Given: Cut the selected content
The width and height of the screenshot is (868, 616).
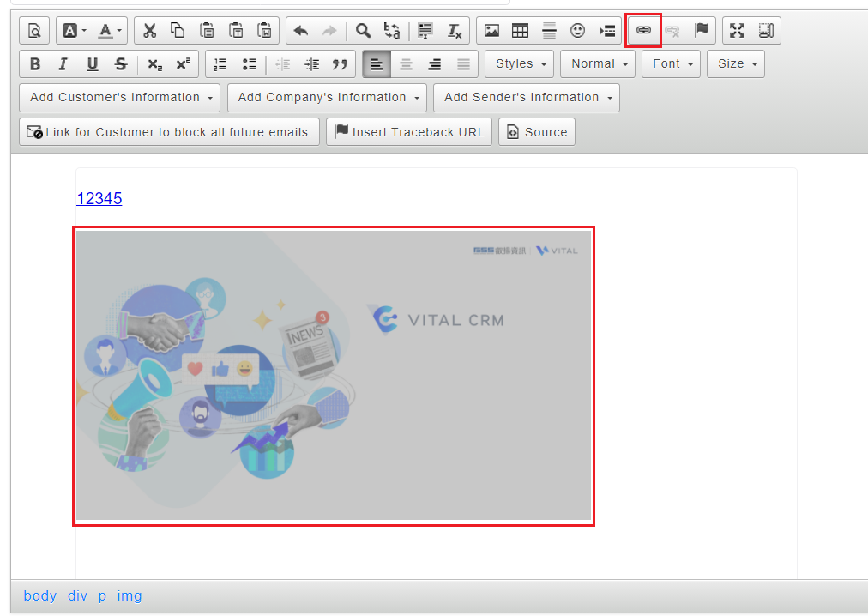Looking at the screenshot, I should (149, 31).
